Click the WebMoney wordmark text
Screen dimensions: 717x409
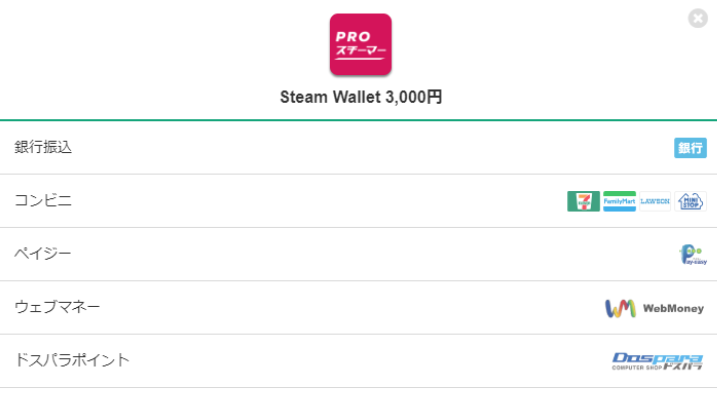click(x=673, y=309)
